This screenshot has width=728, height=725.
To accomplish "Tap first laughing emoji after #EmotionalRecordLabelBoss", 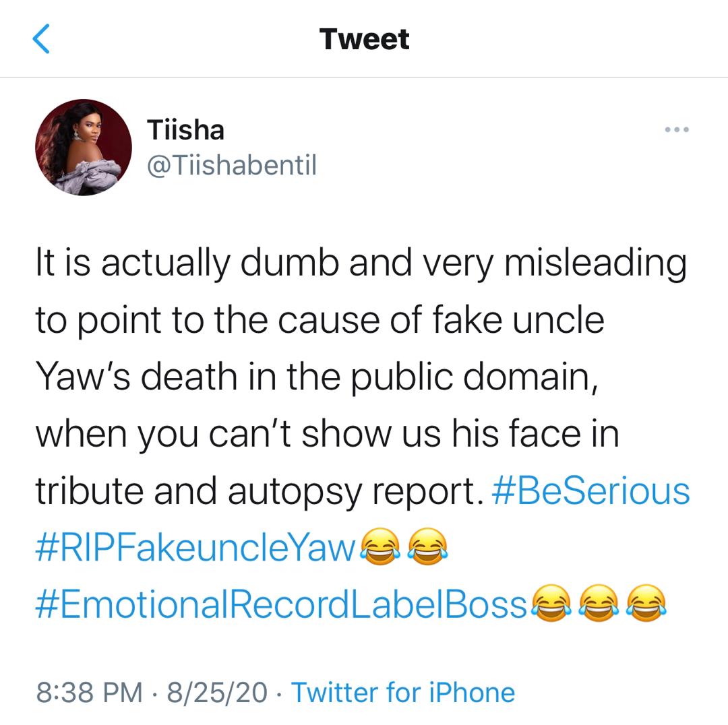I will click(x=551, y=603).
